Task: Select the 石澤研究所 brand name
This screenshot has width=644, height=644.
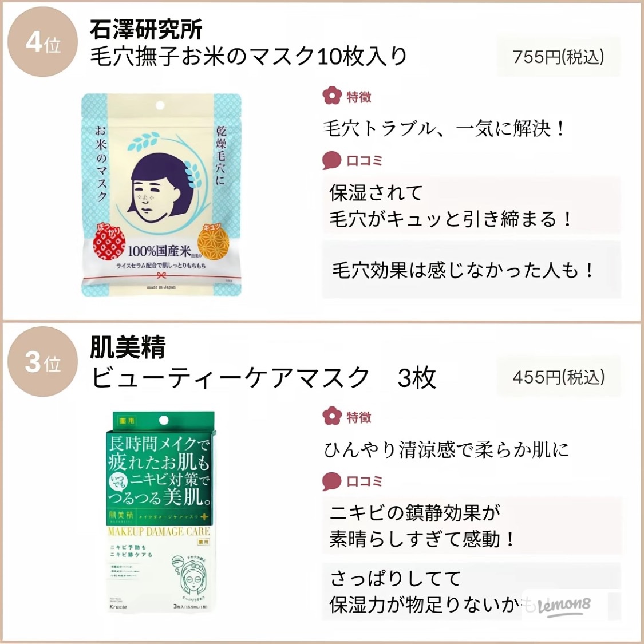Action: click(146, 29)
